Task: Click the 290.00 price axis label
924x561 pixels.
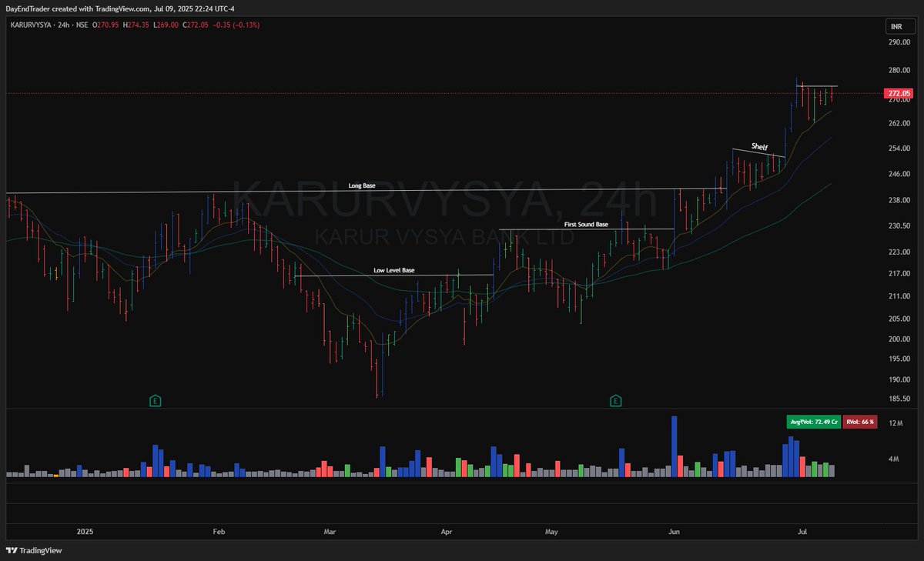Action: coord(899,42)
